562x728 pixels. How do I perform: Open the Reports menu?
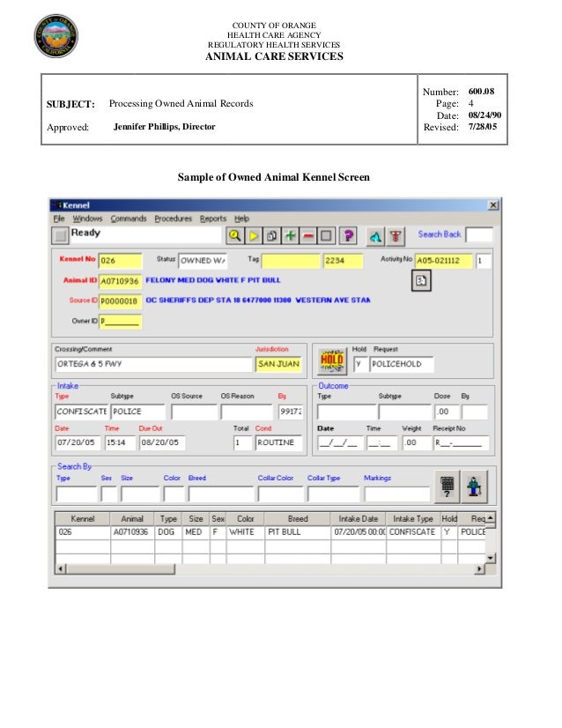click(x=213, y=219)
